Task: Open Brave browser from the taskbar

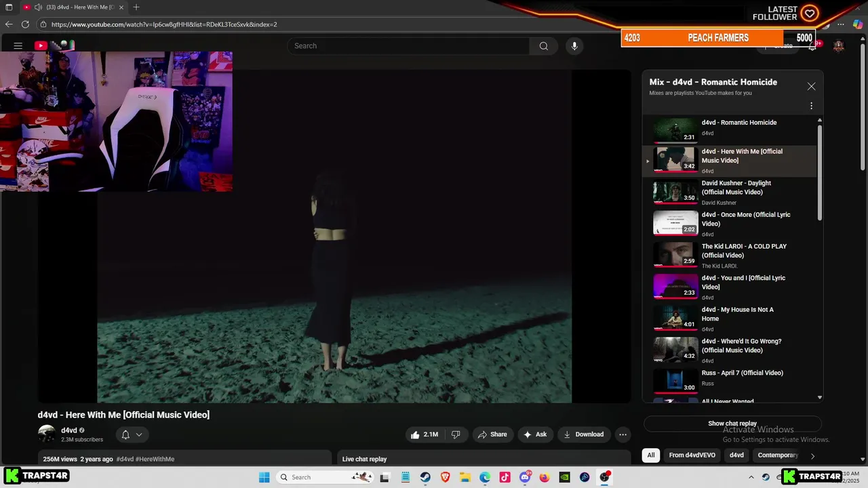Action: pyautogui.click(x=446, y=477)
